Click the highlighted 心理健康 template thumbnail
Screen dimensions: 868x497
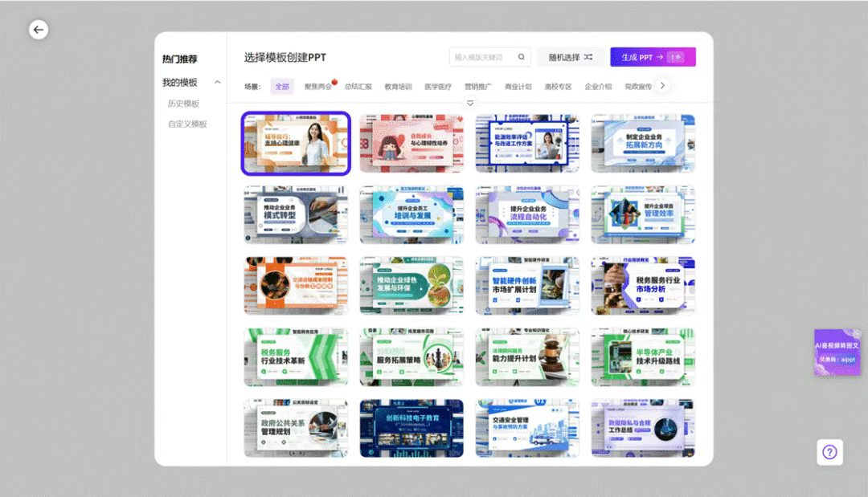click(296, 143)
